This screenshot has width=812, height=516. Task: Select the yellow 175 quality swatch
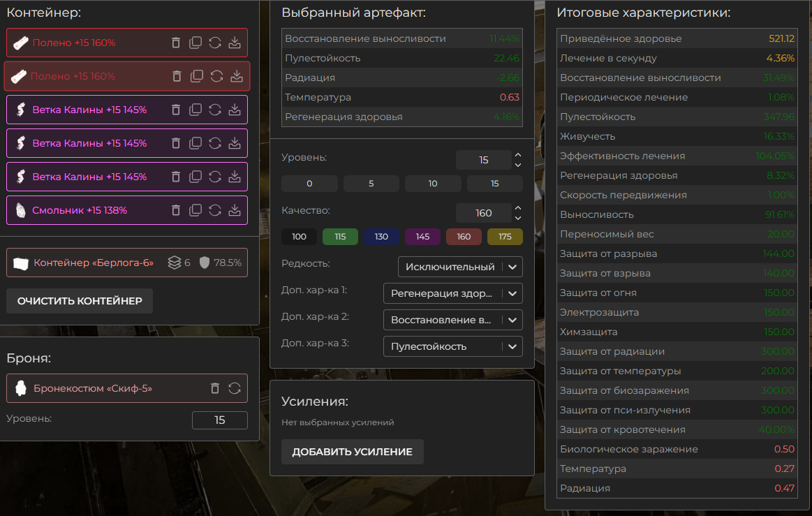coord(505,237)
